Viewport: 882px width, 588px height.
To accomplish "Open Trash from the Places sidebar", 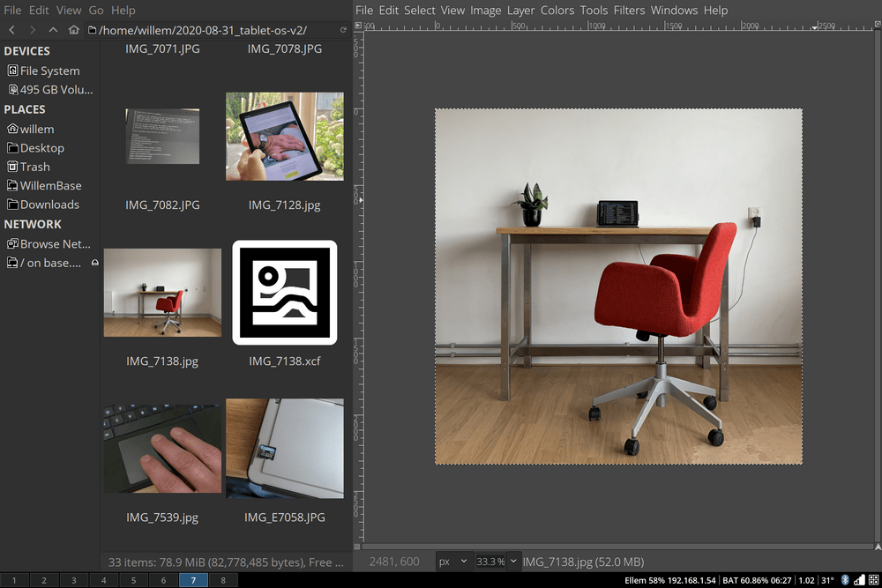I will coord(37,166).
